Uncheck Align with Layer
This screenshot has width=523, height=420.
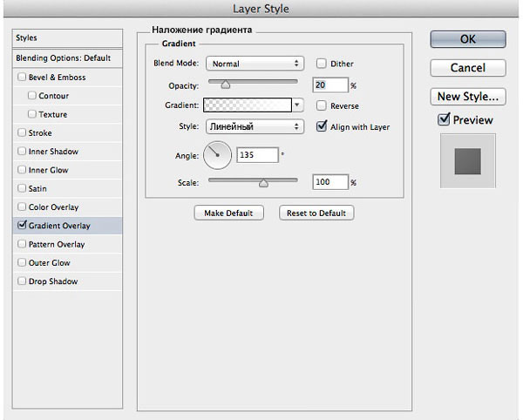pyautogui.click(x=322, y=126)
